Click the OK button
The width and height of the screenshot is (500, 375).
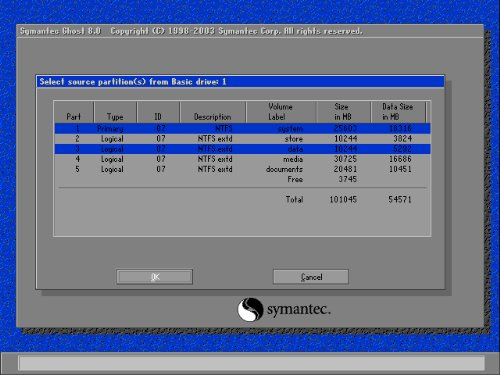155,277
